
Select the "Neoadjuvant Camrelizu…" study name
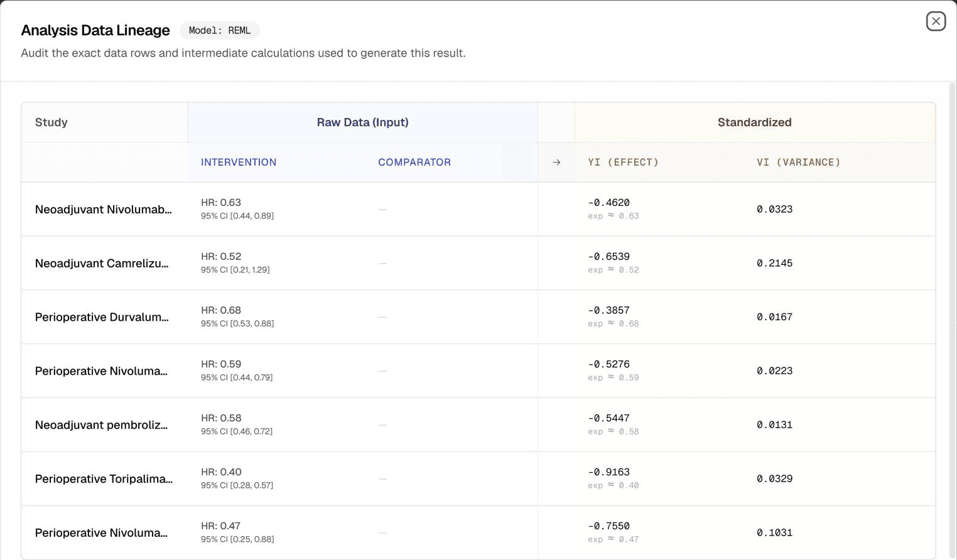tap(102, 263)
